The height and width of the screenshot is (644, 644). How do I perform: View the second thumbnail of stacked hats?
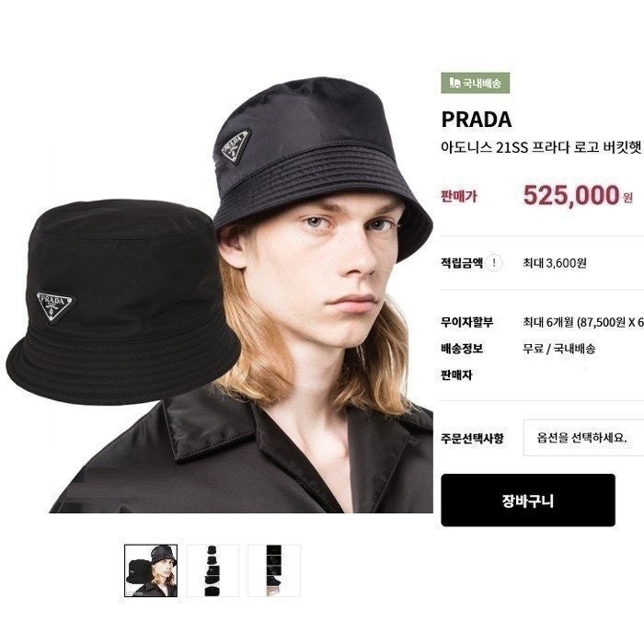[213, 570]
